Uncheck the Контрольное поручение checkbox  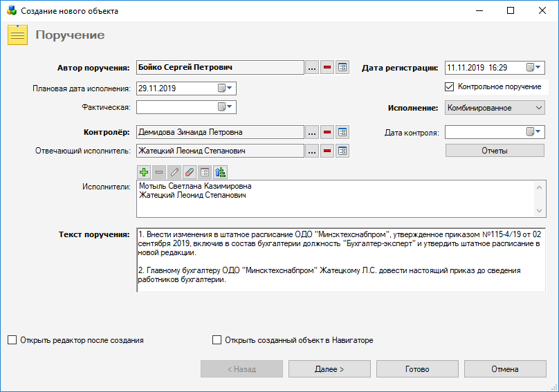click(x=450, y=87)
